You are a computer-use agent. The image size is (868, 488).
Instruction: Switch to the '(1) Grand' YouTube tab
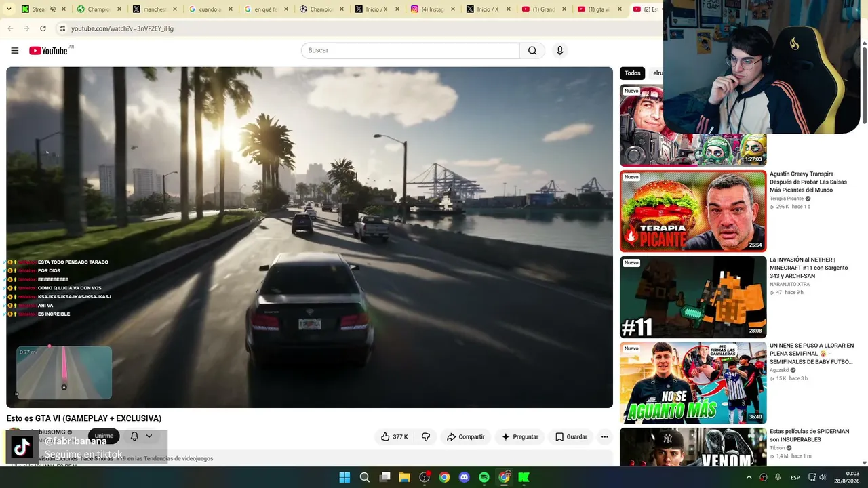pos(545,9)
